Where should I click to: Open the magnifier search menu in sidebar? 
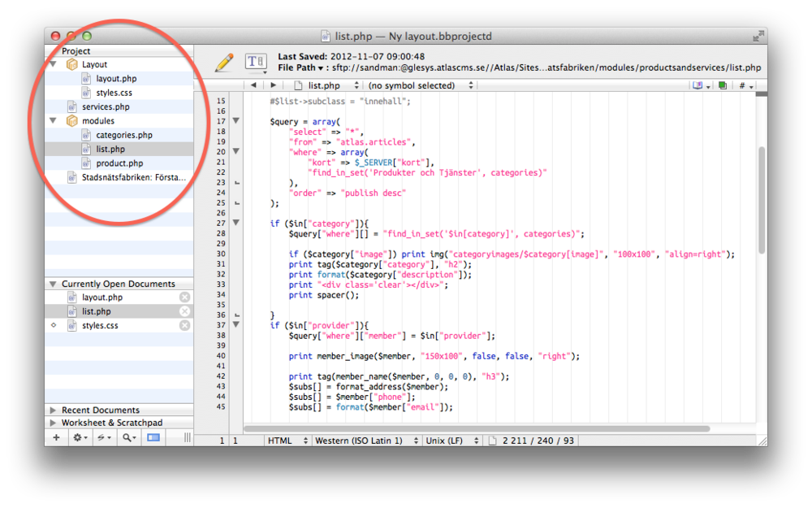pyautogui.click(x=129, y=437)
